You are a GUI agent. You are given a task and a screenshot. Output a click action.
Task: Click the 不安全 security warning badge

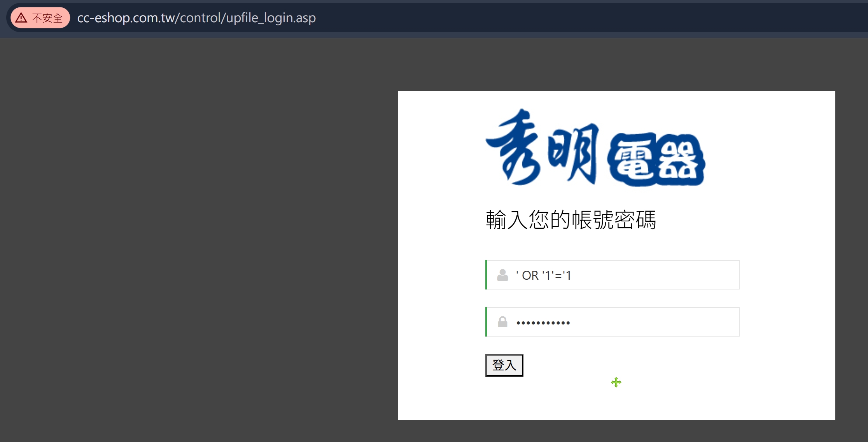pos(40,18)
